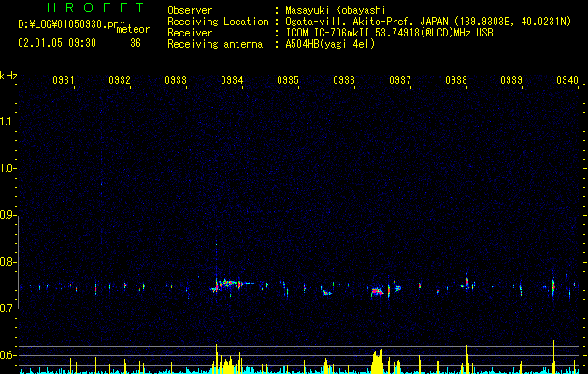This screenshot has width=588, height=374.
Task: Click the kHz axis unit label
Action: click(x=8, y=76)
